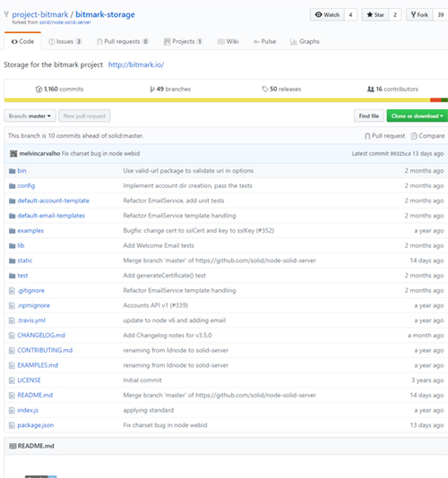Open the project-bitmark owner link
448x478 pixels.
(x=40, y=14)
